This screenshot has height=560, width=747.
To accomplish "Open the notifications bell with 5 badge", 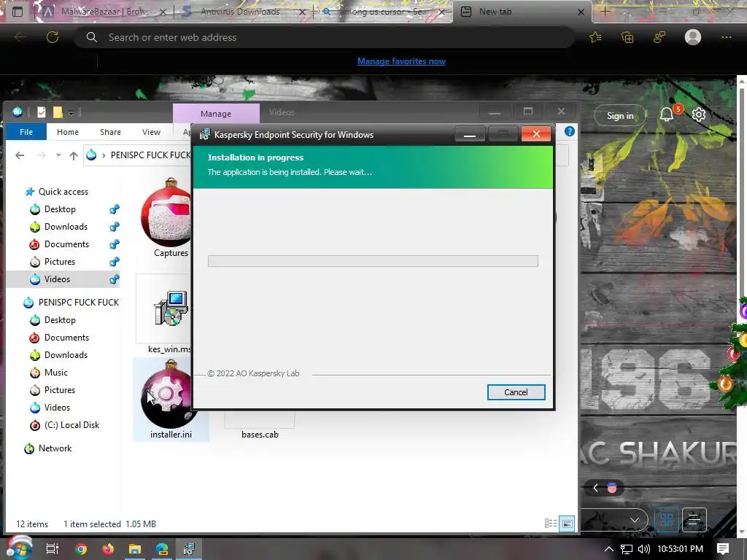I will pyautogui.click(x=667, y=114).
